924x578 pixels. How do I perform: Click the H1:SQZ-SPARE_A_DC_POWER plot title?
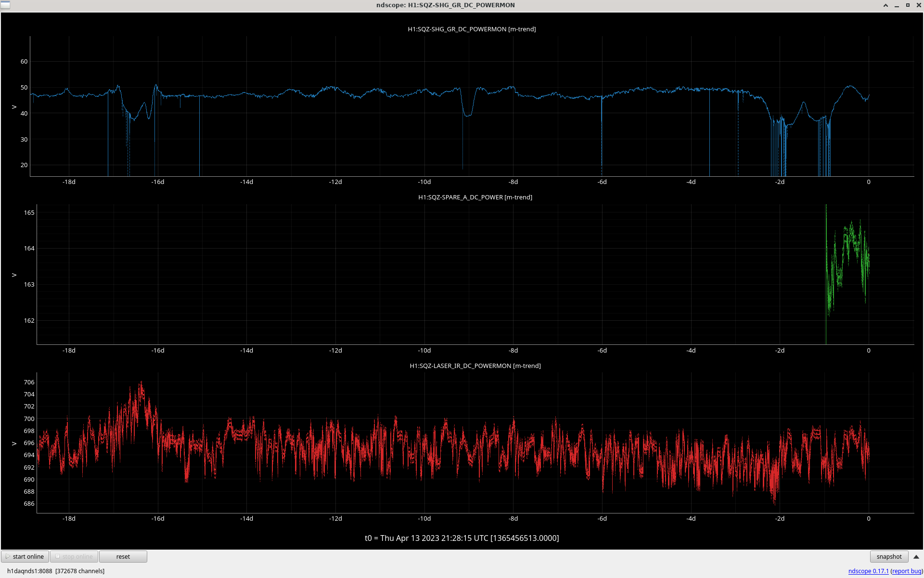(x=475, y=197)
